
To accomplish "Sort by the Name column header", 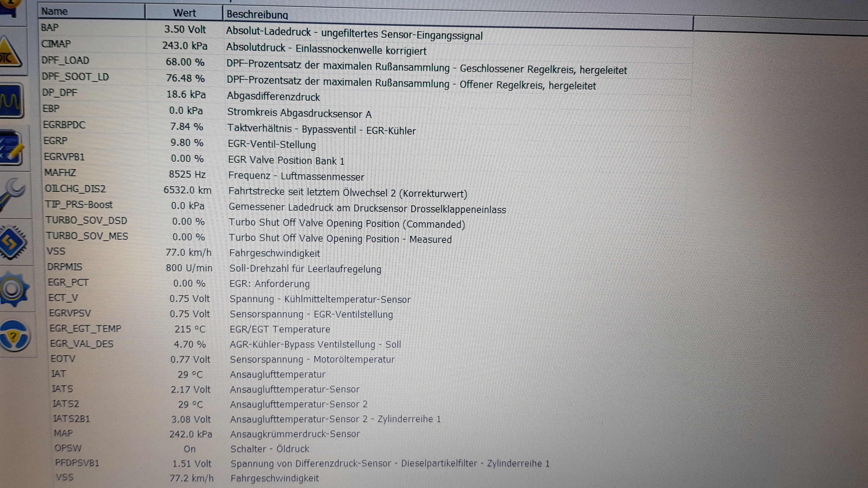I will [x=91, y=11].
